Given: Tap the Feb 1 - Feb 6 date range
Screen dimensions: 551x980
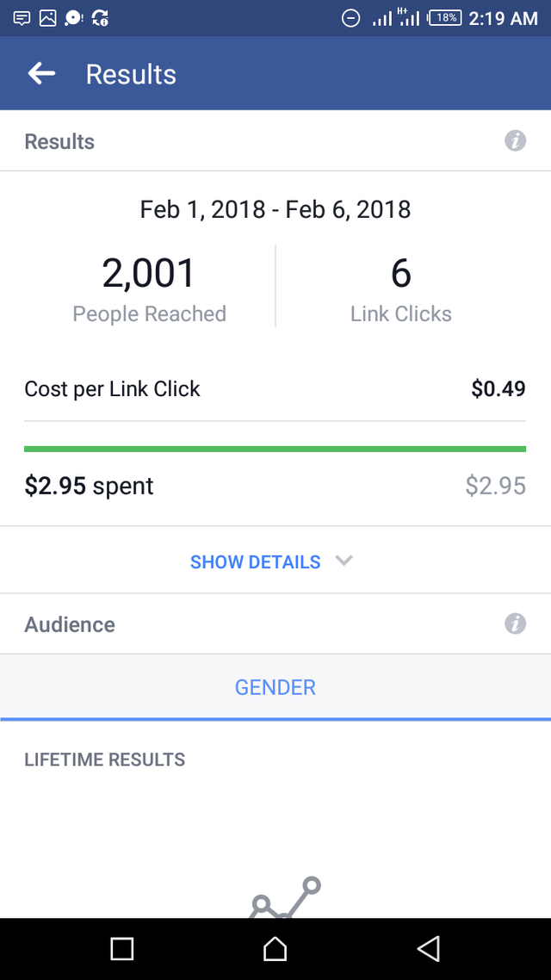Looking at the screenshot, I should [x=275, y=208].
